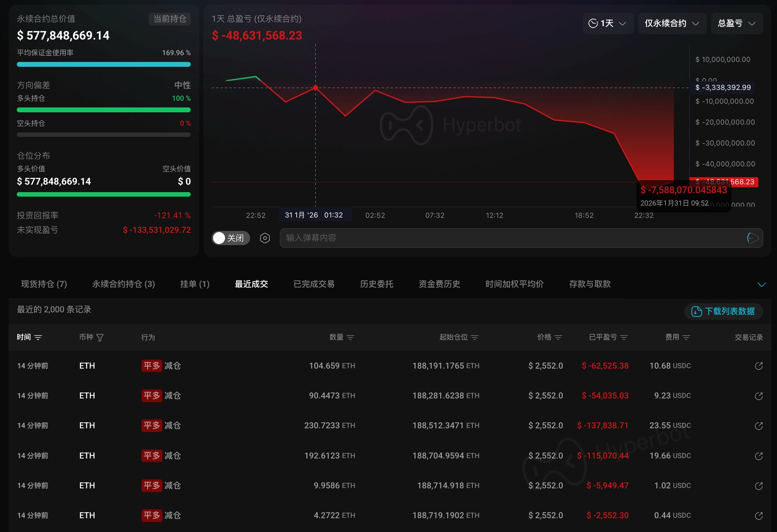777x532 pixels.
Task: Open the 仅永续合约 filter dropdown
Action: tap(672, 24)
